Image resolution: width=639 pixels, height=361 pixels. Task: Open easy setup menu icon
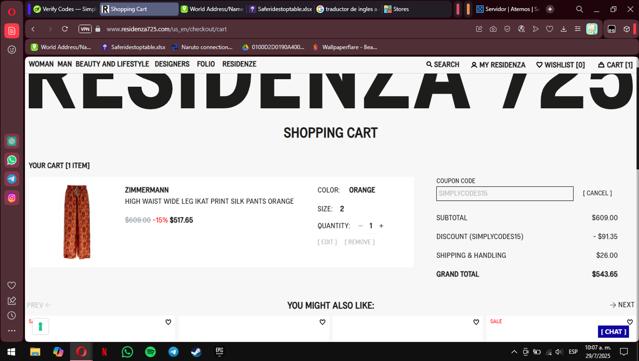coord(577,29)
